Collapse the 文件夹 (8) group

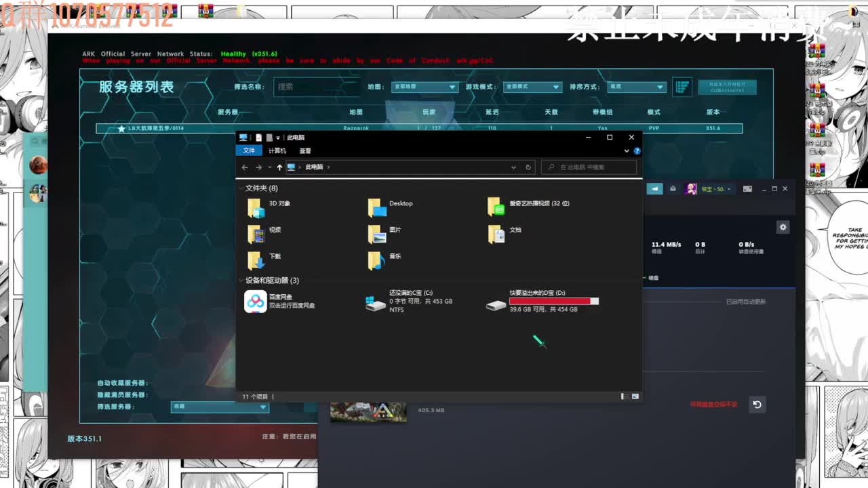pyautogui.click(x=241, y=188)
